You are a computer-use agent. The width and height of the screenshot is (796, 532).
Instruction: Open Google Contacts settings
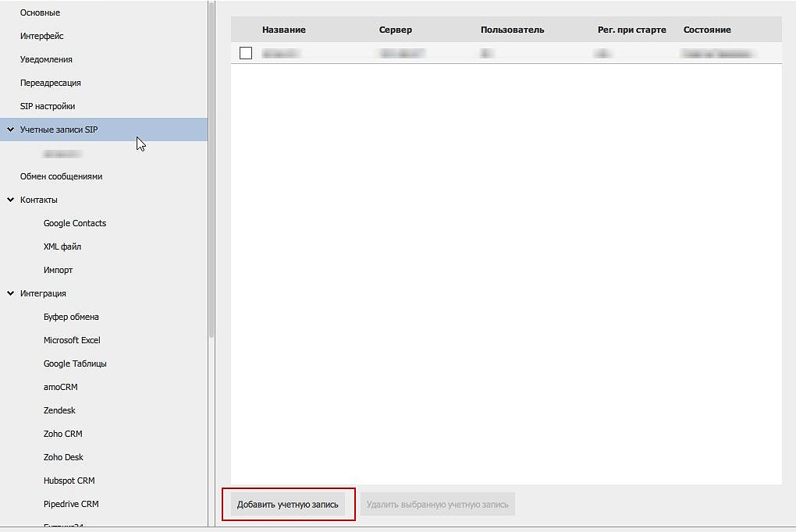[74, 223]
